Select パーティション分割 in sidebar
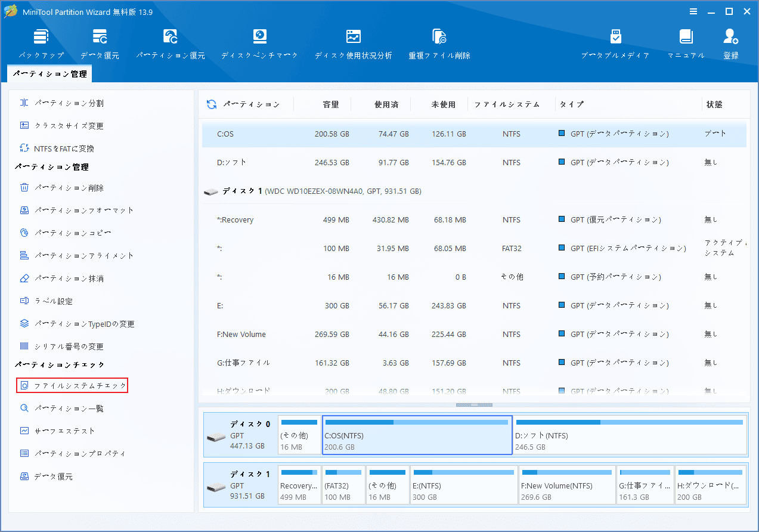 point(61,103)
